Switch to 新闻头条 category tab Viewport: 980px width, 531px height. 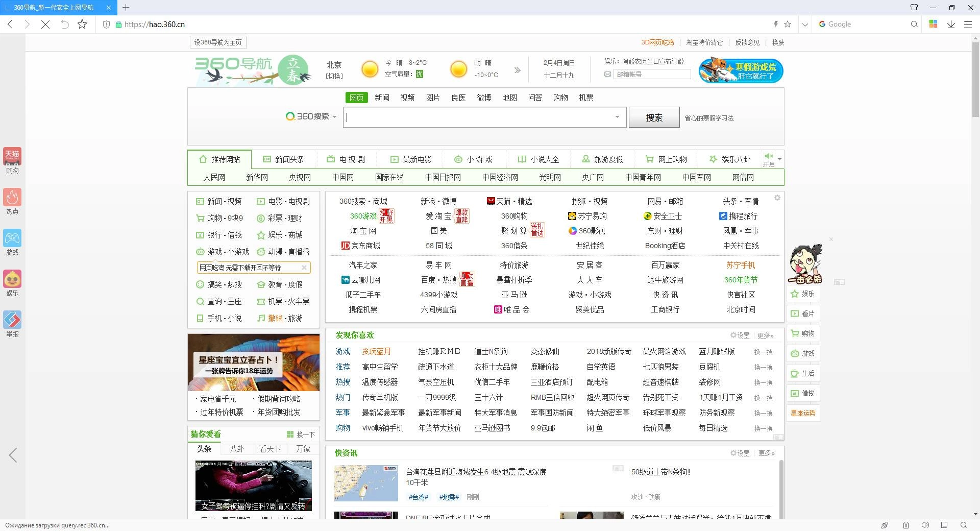[283, 159]
